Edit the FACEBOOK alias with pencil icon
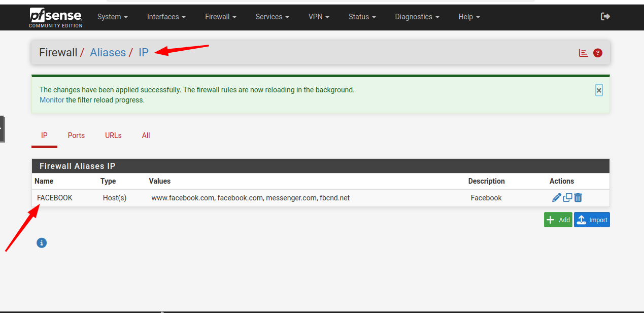Screen dimensions: 644x313 coord(557,198)
